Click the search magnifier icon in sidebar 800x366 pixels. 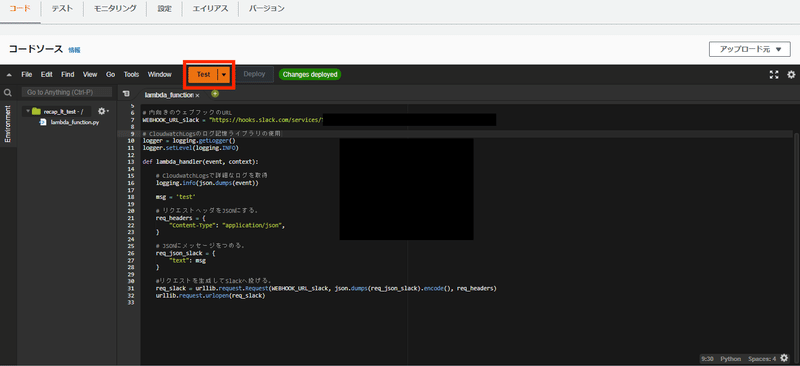point(8,93)
